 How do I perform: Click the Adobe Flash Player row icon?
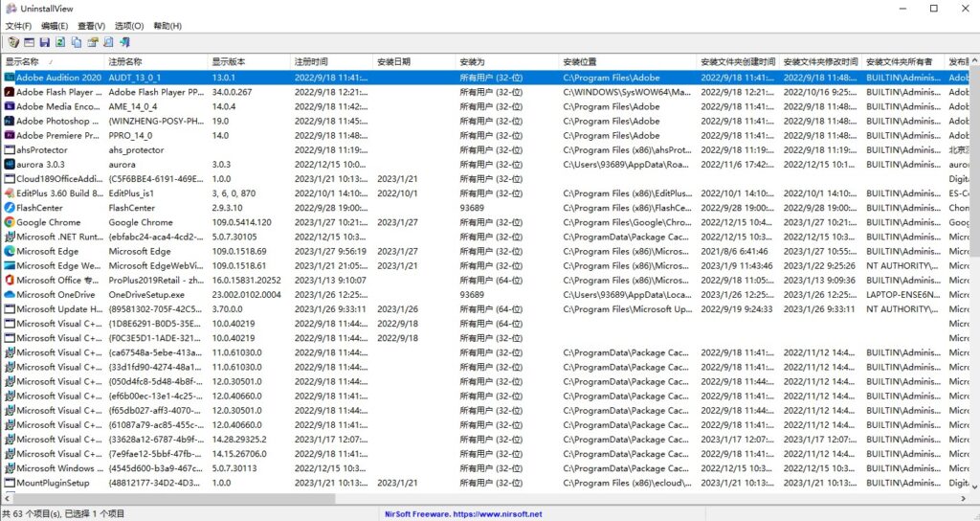pyautogui.click(x=10, y=92)
